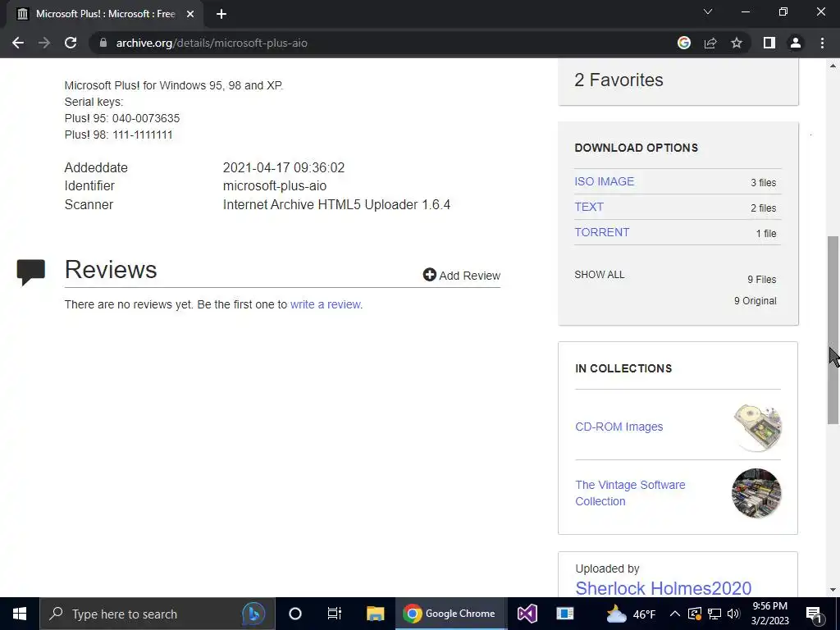Image resolution: width=840 pixels, height=630 pixels.
Task: Open Chrome's three-dot menu
Action: [822, 43]
